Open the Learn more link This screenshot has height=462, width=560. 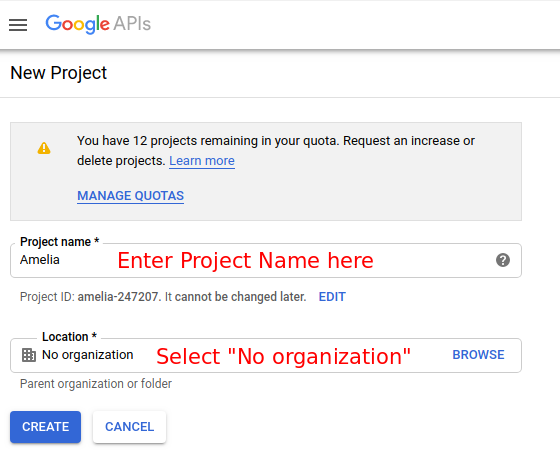pyautogui.click(x=202, y=161)
